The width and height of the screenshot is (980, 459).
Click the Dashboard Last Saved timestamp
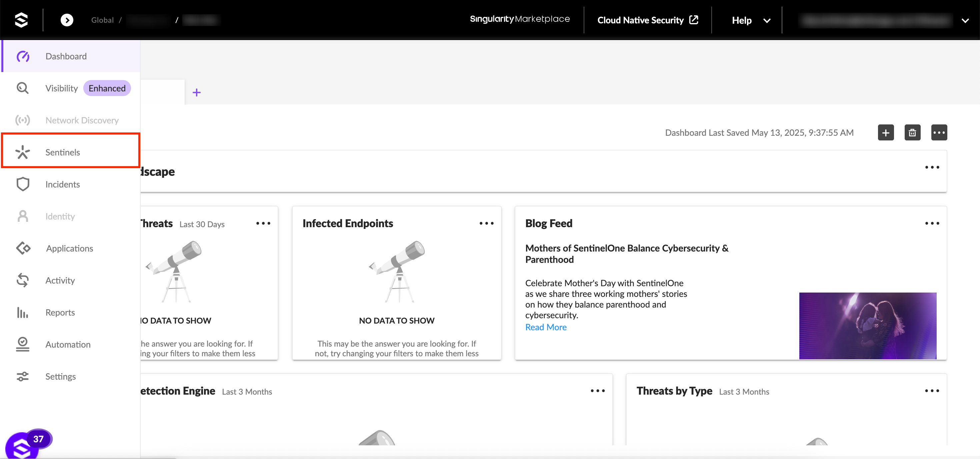click(759, 132)
